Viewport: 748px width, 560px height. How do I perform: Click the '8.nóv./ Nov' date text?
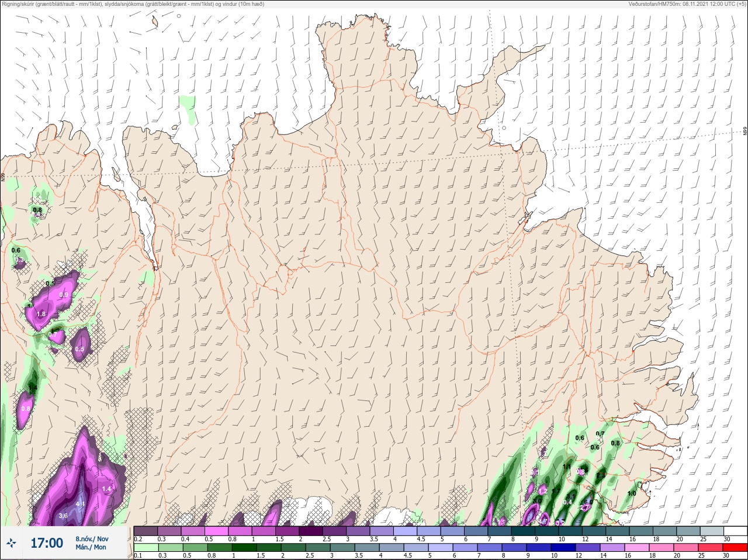pos(92,539)
